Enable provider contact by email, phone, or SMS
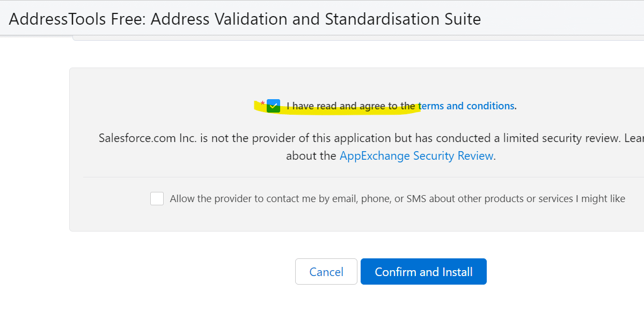The image size is (644, 320). (x=157, y=198)
